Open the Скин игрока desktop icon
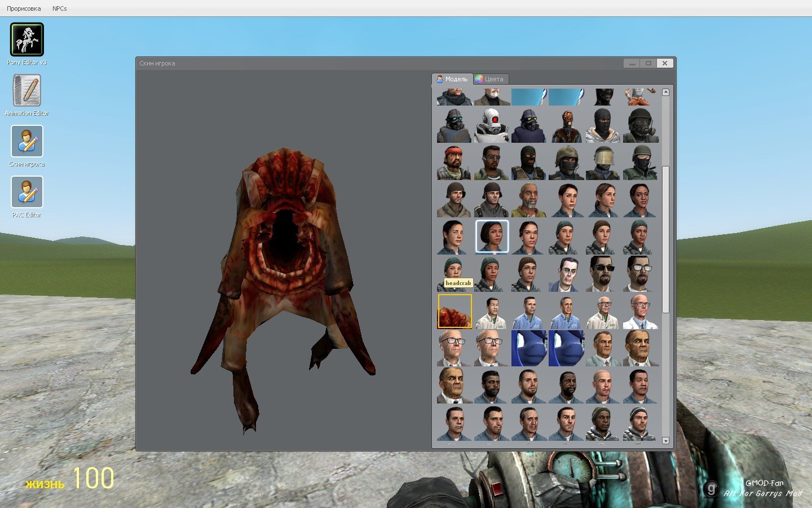The image size is (812, 508). click(x=27, y=141)
